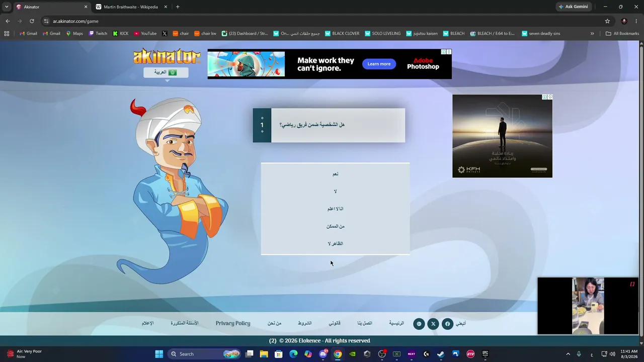Click Learn more on Adobe Photoshop ad
The height and width of the screenshot is (362, 644).
[379, 64]
